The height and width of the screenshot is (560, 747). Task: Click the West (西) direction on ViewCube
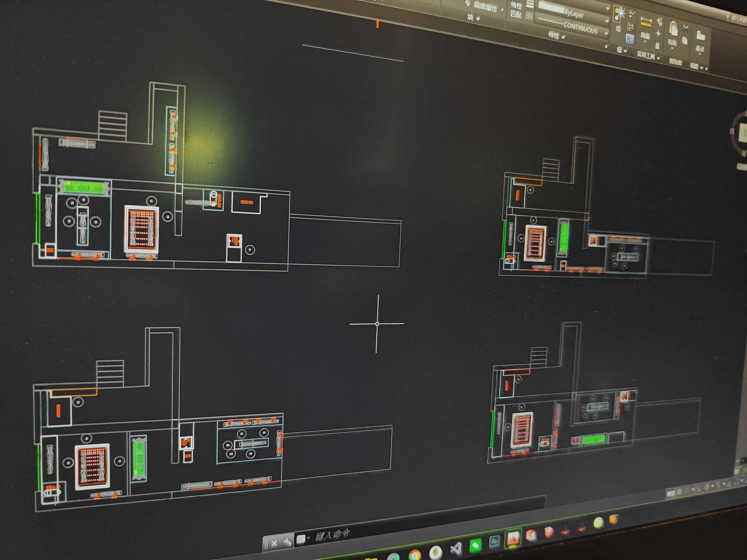(732, 132)
